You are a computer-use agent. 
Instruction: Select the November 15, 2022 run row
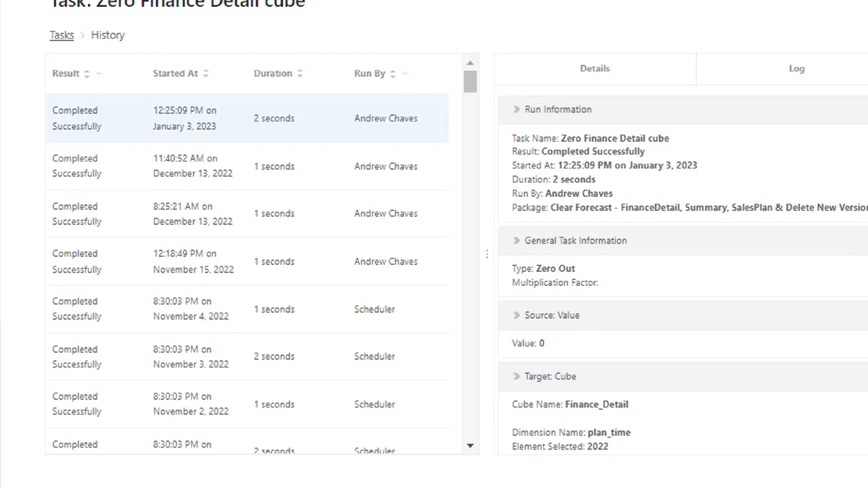247,262
